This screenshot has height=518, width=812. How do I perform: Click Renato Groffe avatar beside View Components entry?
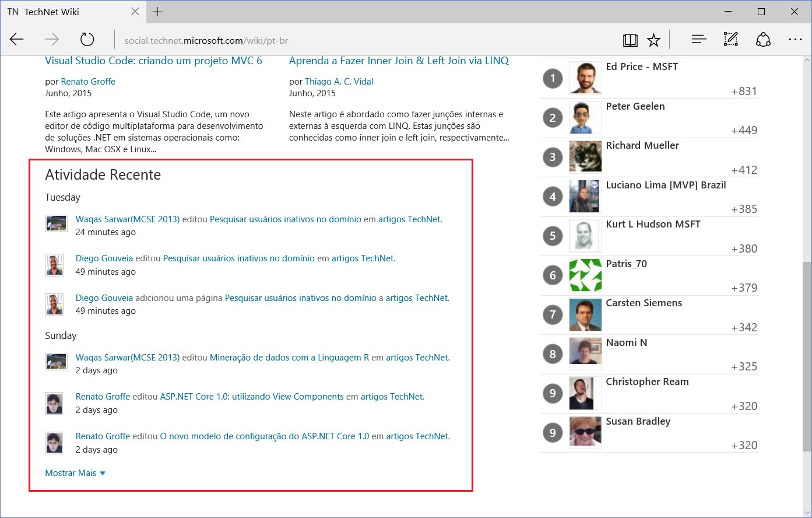[54, 403]
